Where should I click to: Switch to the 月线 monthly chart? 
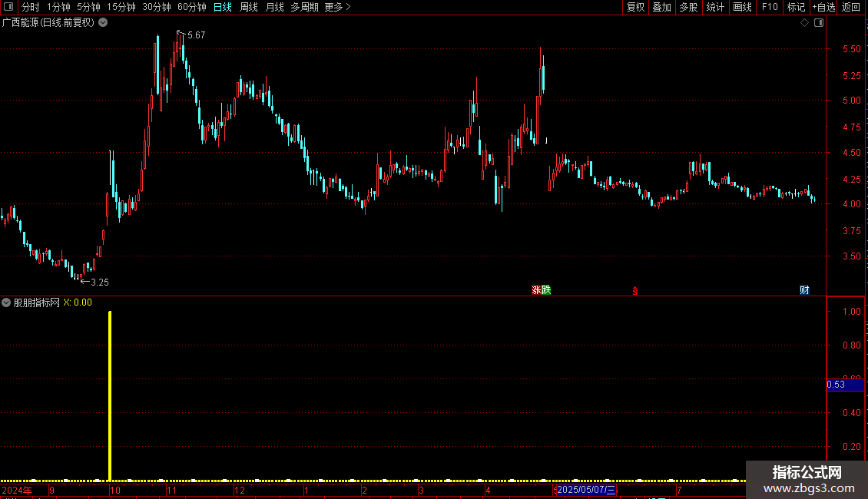[x=274, y=7]
